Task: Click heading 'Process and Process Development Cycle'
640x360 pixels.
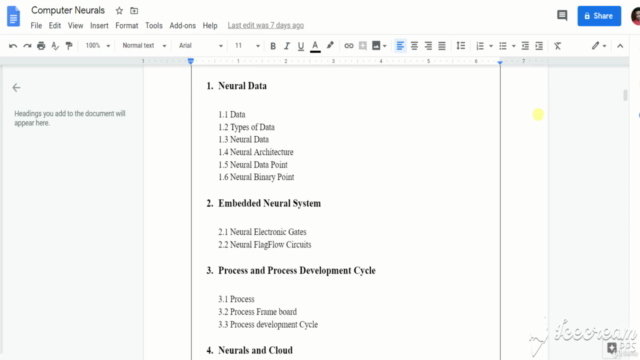Action: [297, 271]
